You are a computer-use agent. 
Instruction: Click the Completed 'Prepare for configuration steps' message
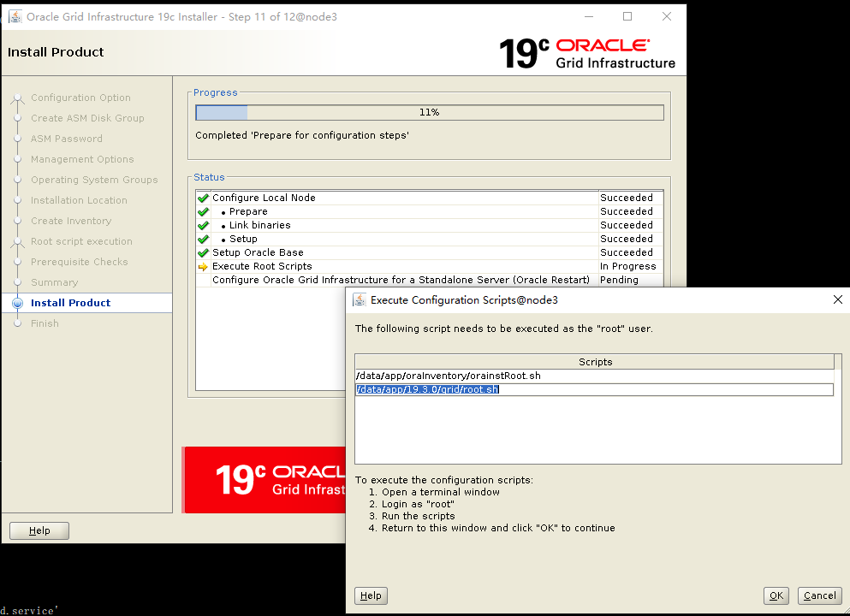(302, 135)
